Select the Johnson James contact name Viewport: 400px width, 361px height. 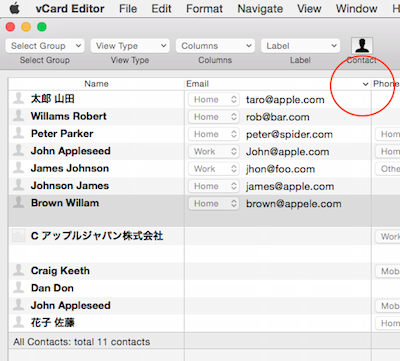pos(70,185)
